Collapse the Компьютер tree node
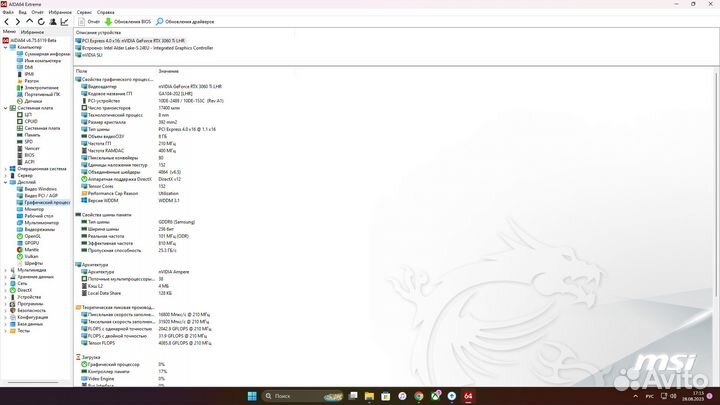Image resolution: width=720 pixels, height=405 pixels. (6, 47)
